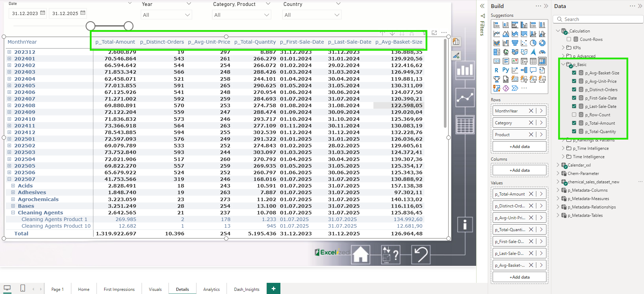Expand the 202506 row in matrix

(9, 172)
